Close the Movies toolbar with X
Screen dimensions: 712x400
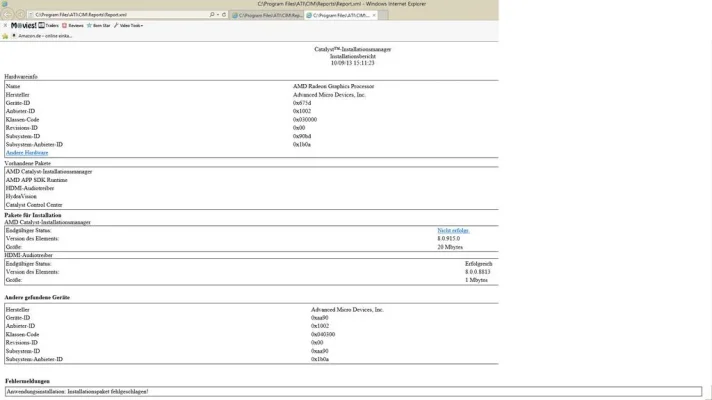click(x=5, y=25)
